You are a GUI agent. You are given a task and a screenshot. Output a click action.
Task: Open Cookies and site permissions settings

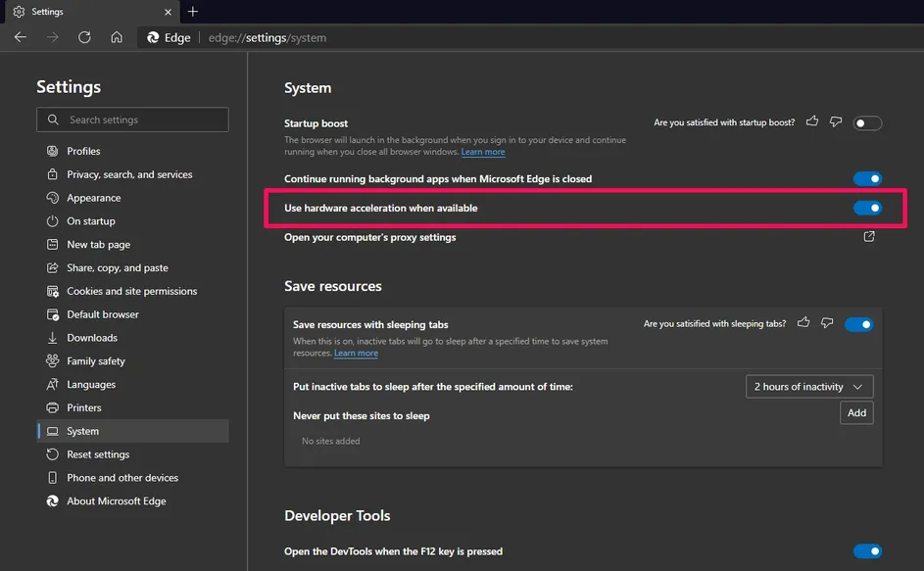click(131, 291)
